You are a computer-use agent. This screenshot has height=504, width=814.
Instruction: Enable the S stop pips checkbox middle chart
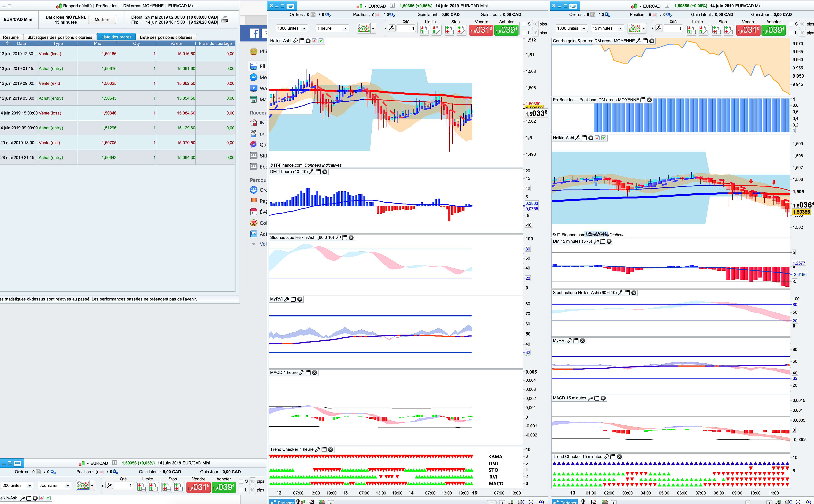point(524,24)
